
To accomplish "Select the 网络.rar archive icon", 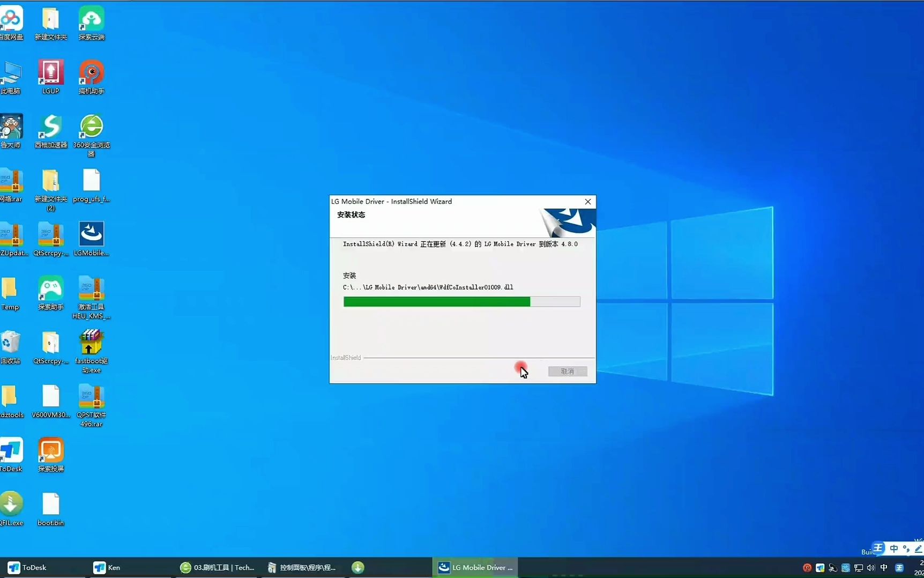I will [x=11, y=185].
